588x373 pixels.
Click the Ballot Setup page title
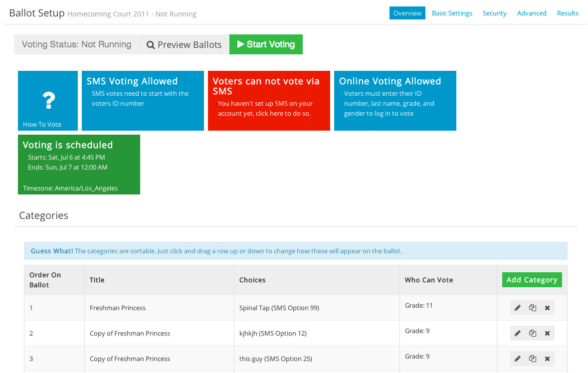pyautogui.click(x=37, y=13)
